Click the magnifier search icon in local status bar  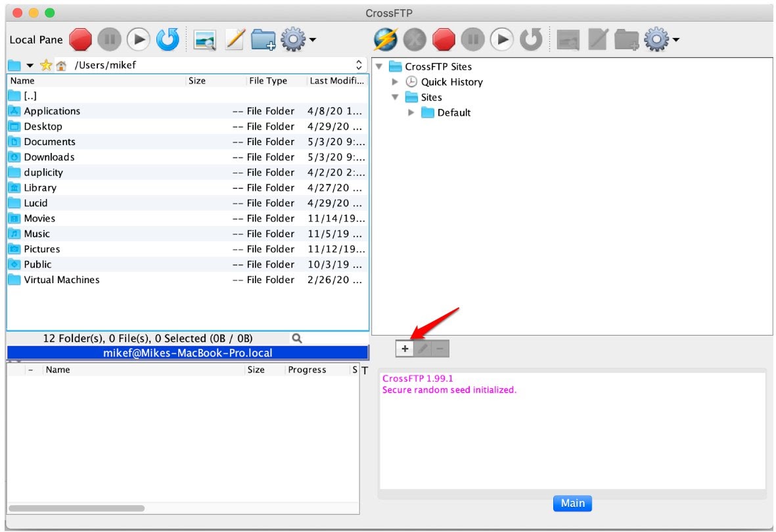tap(297, 338)
